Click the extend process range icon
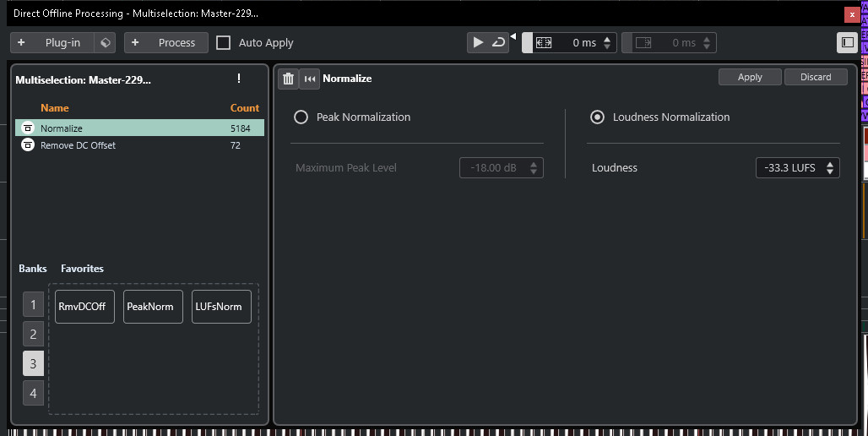The width and height of the screenshot is (868, 436). point(544,42)
